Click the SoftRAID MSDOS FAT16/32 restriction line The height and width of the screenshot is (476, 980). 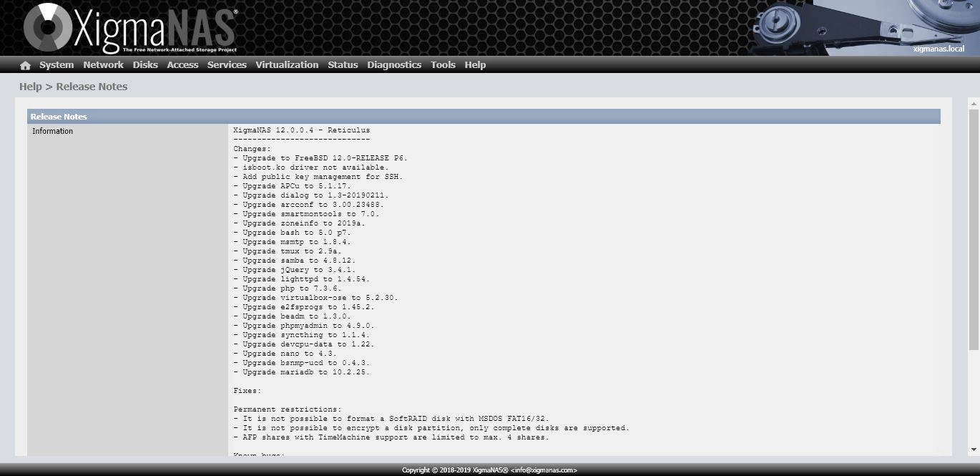[x=391, y=419]
